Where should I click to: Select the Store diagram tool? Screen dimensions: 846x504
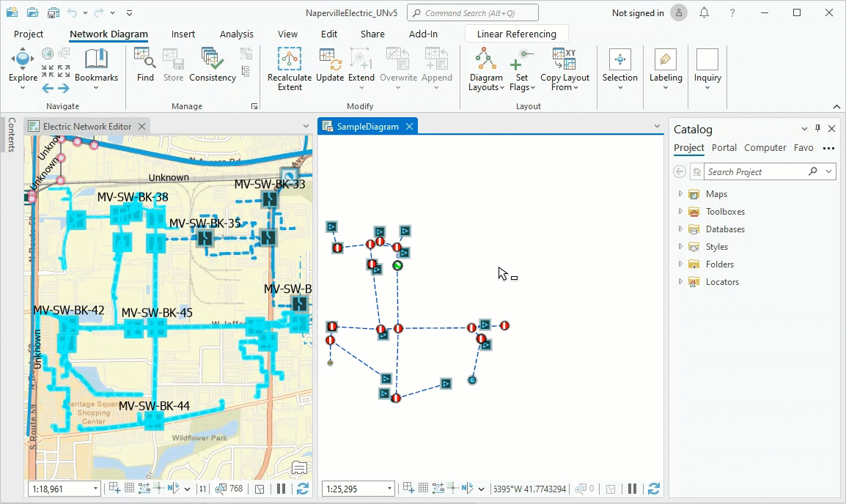(173, 66)
